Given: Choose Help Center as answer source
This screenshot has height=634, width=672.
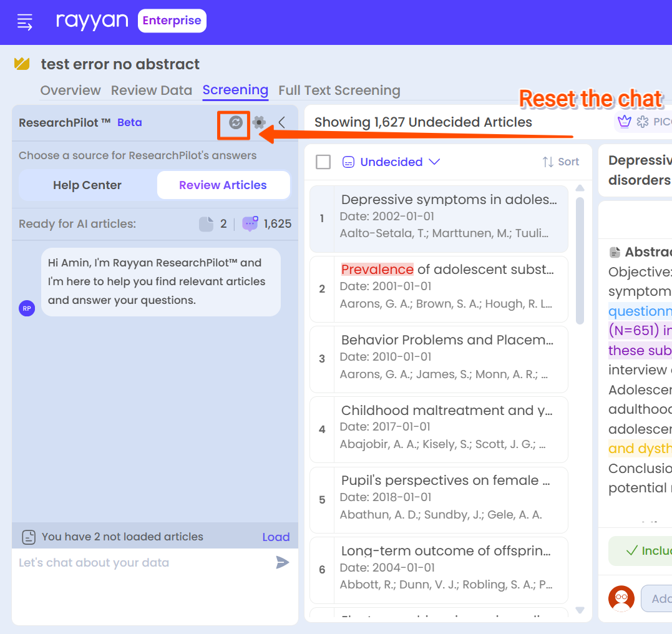Looking at the screenshot, I should pos(87,185).
